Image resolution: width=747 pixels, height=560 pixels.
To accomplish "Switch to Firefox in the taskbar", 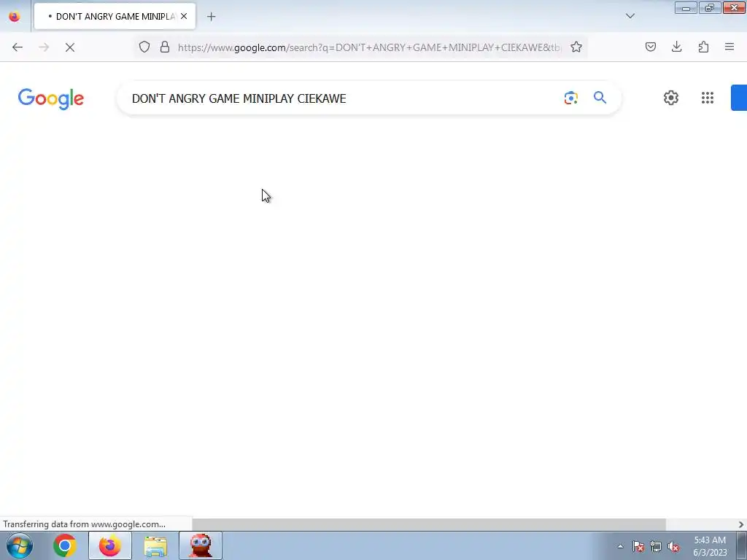I will coord(110,545).
